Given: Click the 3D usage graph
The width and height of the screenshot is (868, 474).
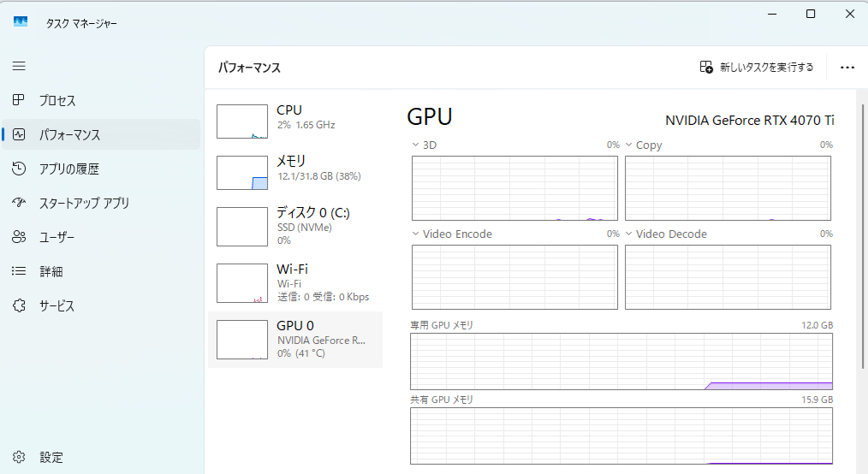Looking at the screenshot, I should tap(514, 188).
